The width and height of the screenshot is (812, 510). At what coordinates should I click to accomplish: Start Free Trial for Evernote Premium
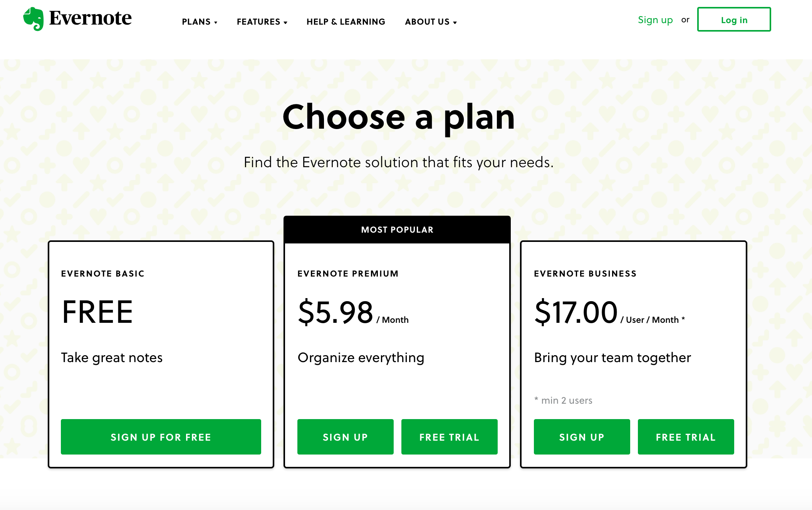(x=450, y=437)
